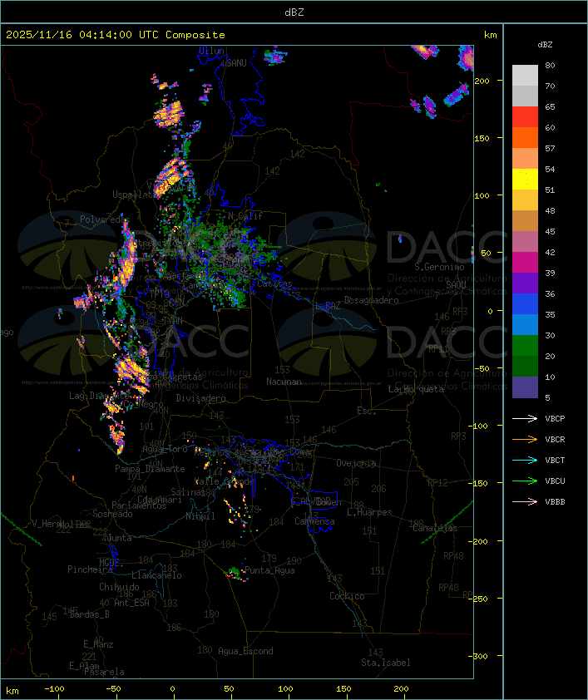Pick the magenta swatch in the dBZ legend

(525, 263)
